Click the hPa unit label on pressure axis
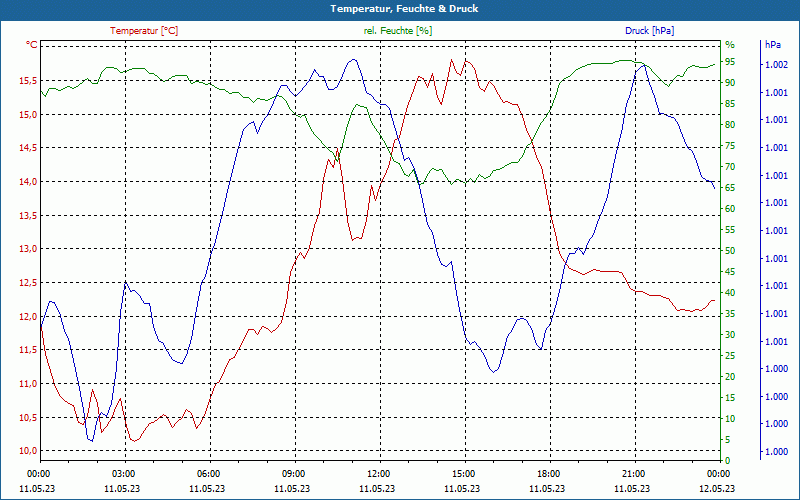The image size is (800, 500). pyautogui.click(x=772, y=44)
